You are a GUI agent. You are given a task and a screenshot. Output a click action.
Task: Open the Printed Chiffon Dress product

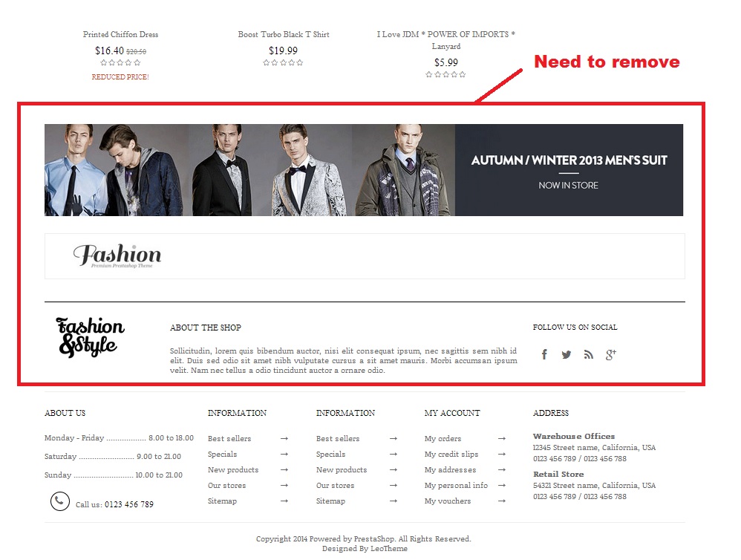tap(120, 34)
